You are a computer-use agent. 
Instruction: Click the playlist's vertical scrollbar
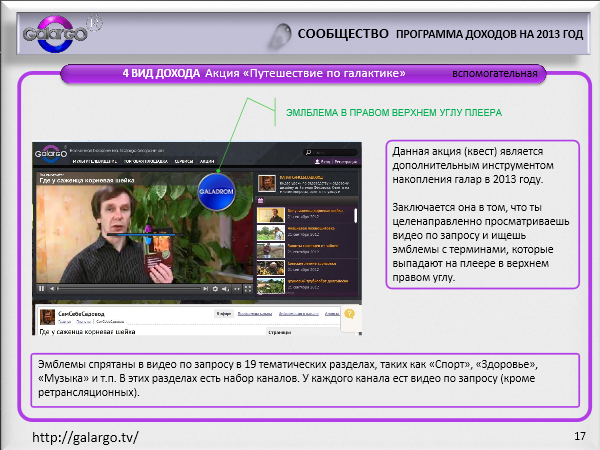pos(355,215)
